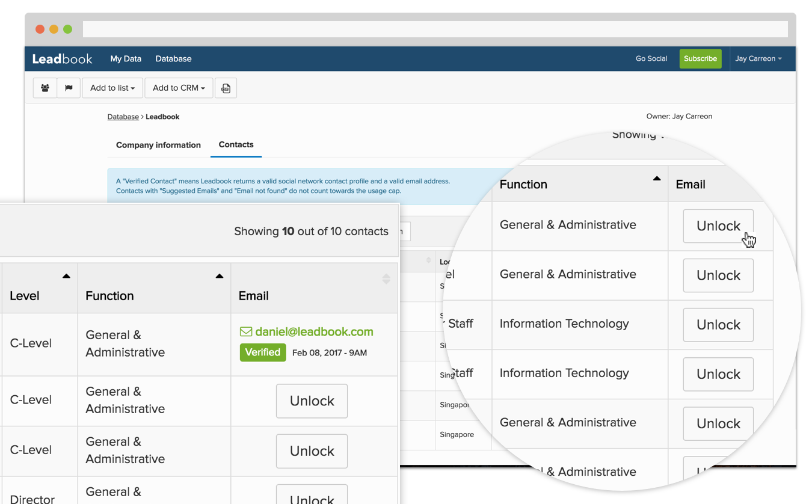Click the flag icon in toolbar
The width and height of the screenshot is (812, 504).
pyautogui.click(x=69, y=88)
